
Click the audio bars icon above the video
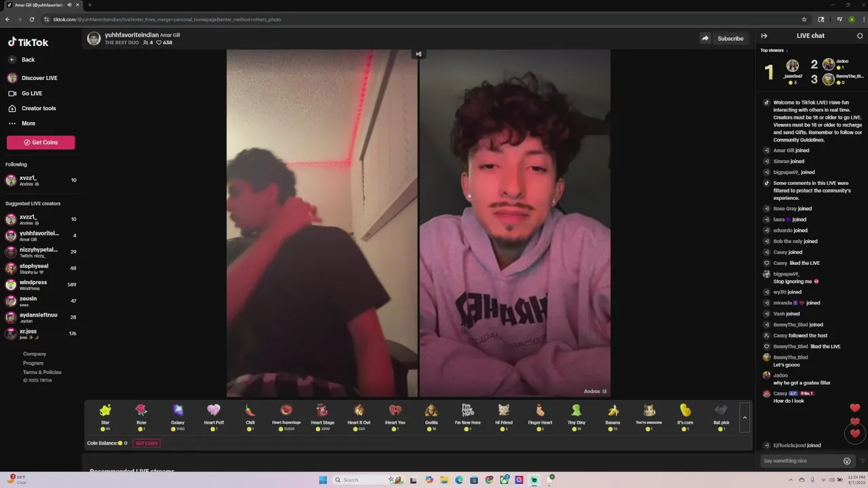tap(418, 54)
